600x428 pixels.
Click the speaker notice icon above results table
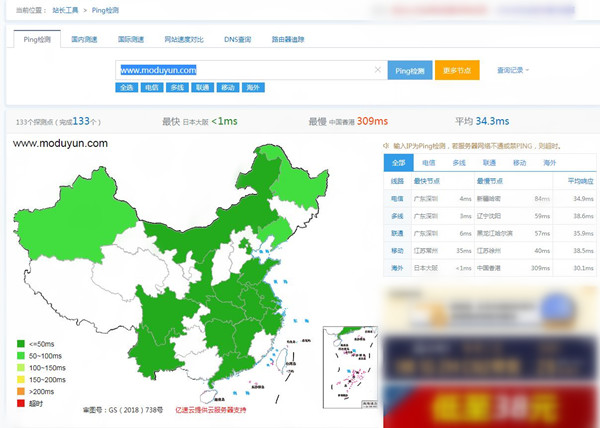(388, 147)
